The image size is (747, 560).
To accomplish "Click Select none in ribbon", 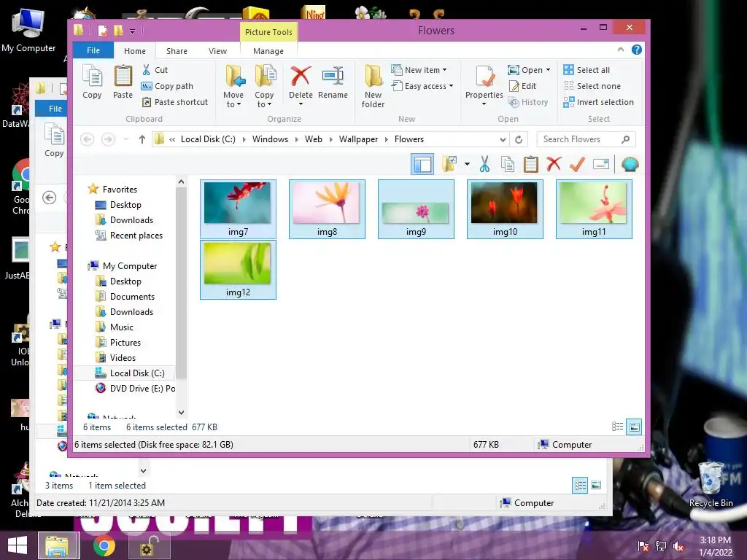I will pyautogui.click(x=592, y=86).
